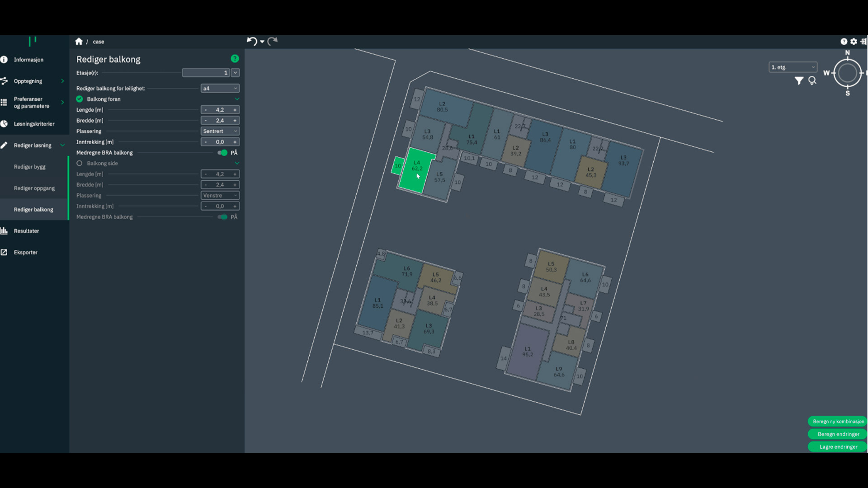The height and width of the screenshot is (488, 868).
Task: Click the Lagre endringer button
Action: [838, 447]
